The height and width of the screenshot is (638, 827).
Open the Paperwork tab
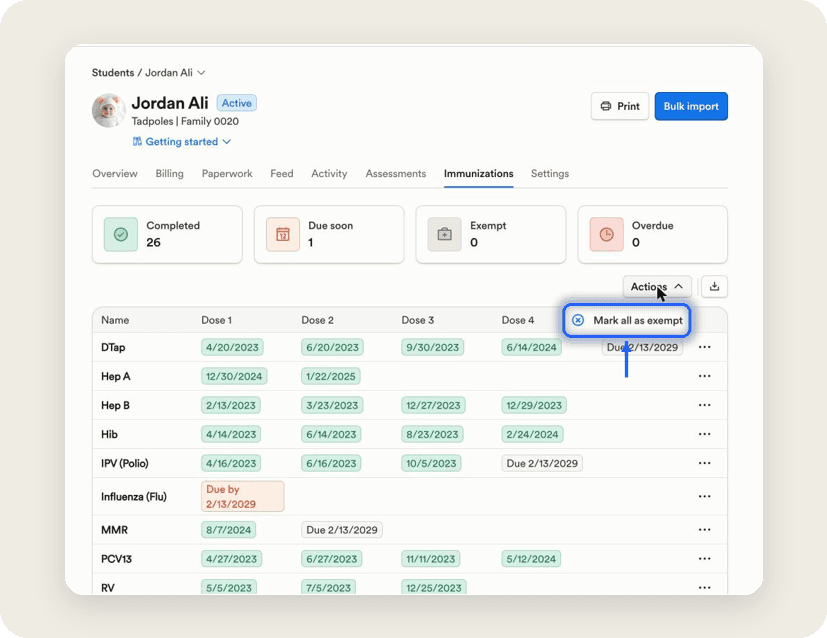pos(227,173)
